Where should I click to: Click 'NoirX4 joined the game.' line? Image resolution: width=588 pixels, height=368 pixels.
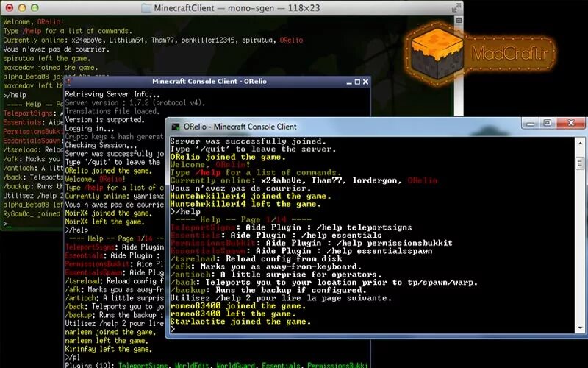click(108, 213)
